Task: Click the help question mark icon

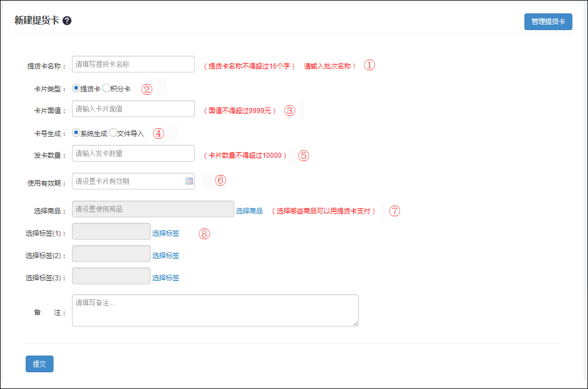Action: pos(67,21)
